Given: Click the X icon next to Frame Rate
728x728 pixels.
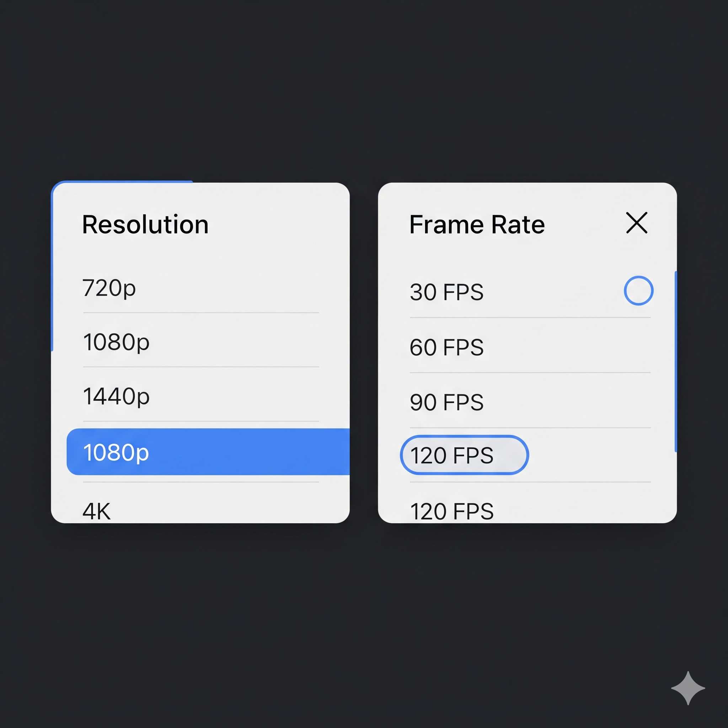Looking at the screenshot, I should point(636,223).
